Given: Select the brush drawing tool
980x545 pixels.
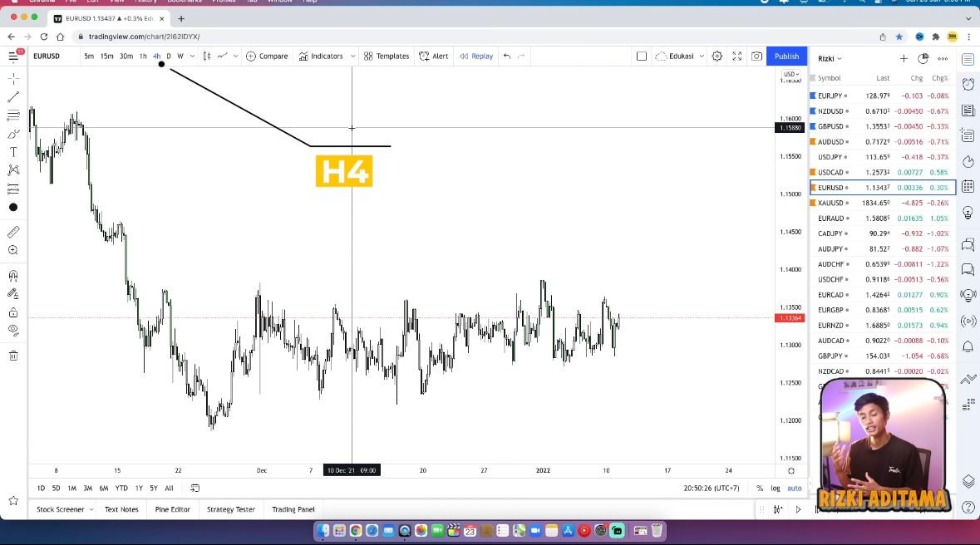Looking at the screenshot, I should 13,134.
